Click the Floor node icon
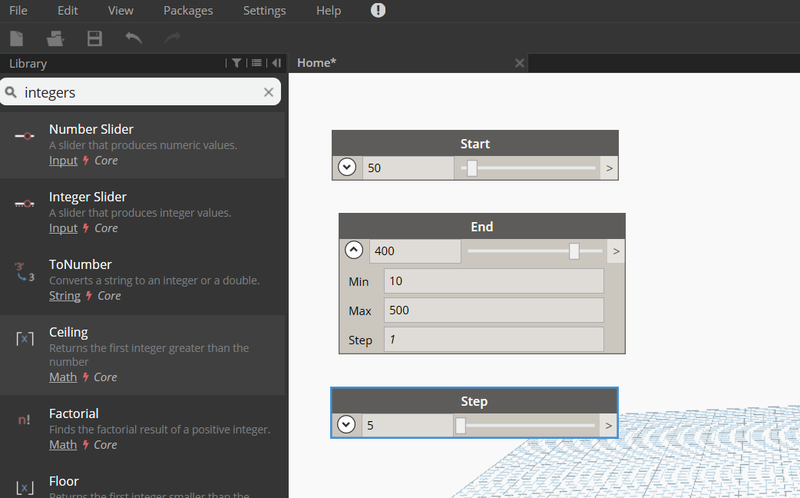This screenshot has width=800, height=498. 24,488
